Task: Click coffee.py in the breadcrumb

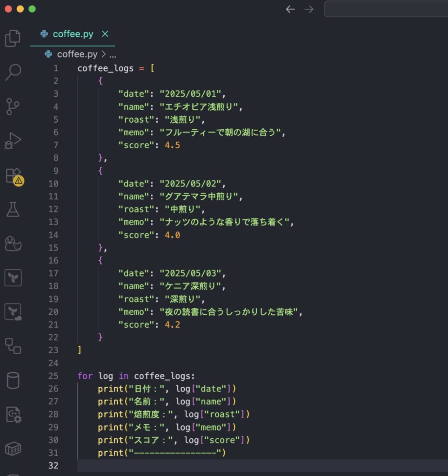Action: [77, 54]
